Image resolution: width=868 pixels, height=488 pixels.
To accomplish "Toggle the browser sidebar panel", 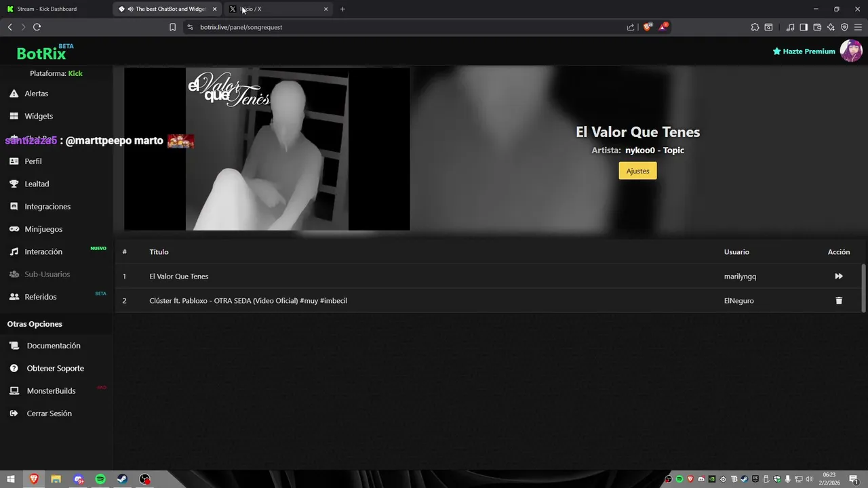I will [x=804, y=27].
